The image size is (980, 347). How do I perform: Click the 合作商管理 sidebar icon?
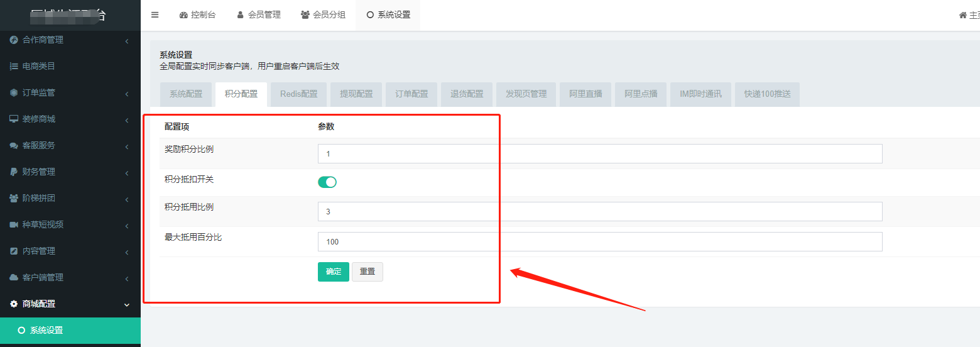(x=14, y=40)
